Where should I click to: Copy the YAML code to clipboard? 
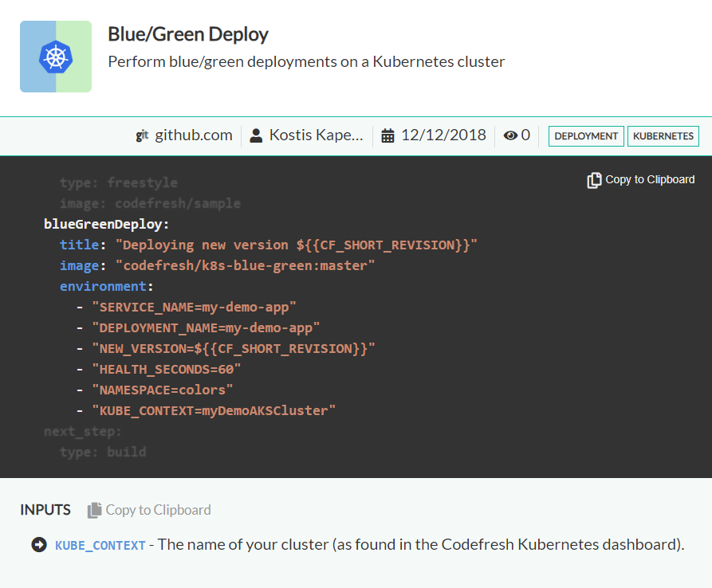[649, 180]
